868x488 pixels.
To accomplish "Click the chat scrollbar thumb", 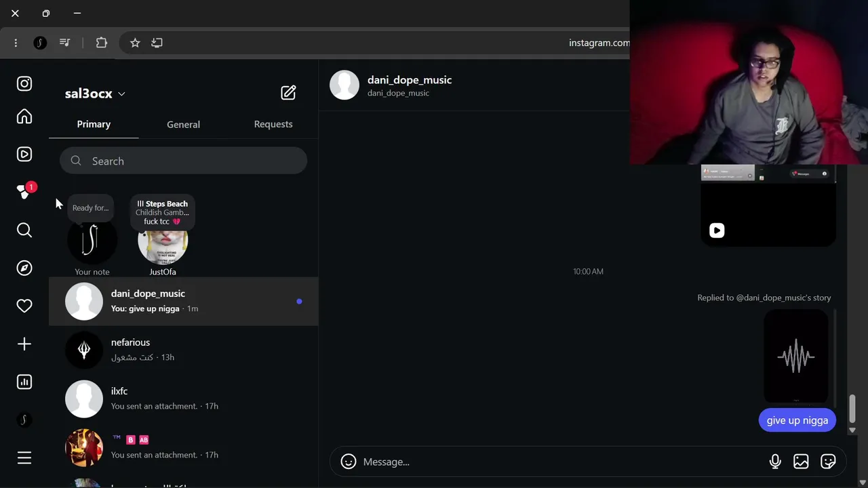I will tap(852, 407).
